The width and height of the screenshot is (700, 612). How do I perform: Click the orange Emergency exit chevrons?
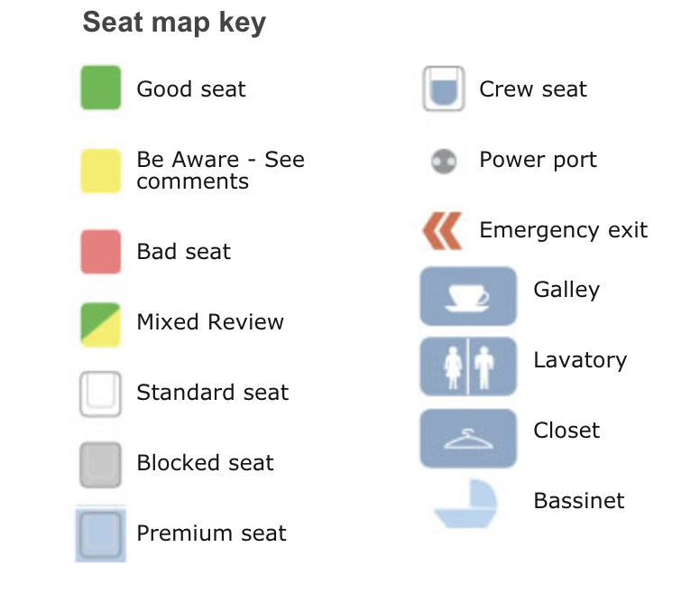click(x=442, y=231)
